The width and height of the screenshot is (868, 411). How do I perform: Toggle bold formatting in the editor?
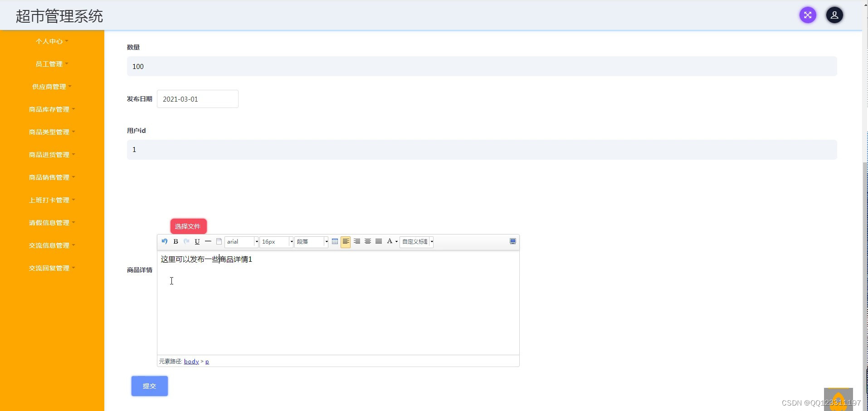176,241
